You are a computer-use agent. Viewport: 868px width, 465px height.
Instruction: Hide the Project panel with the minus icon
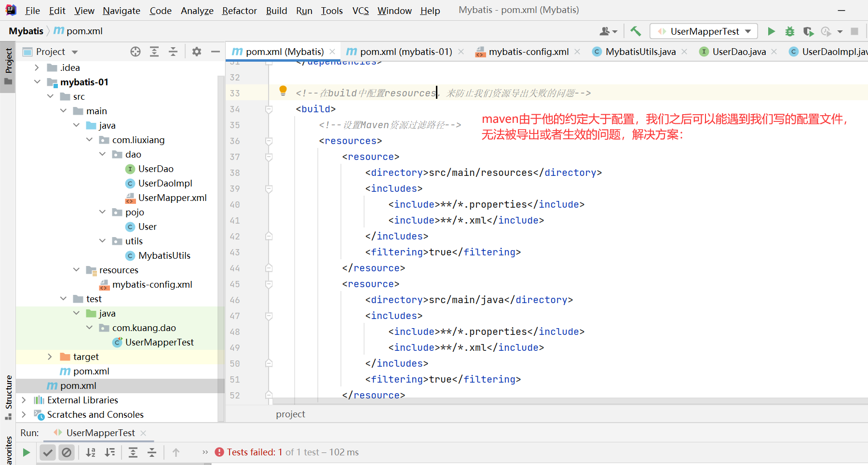216,52
